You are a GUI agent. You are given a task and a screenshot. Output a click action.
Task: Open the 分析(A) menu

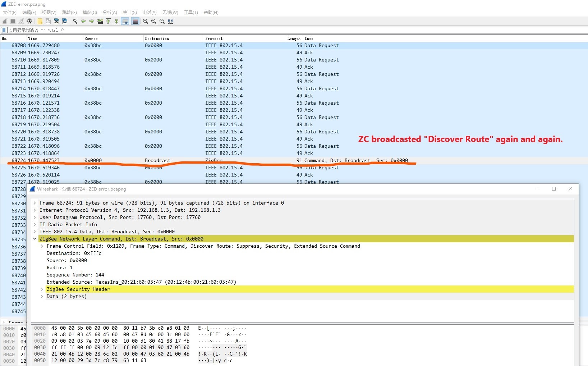point(110,13)
